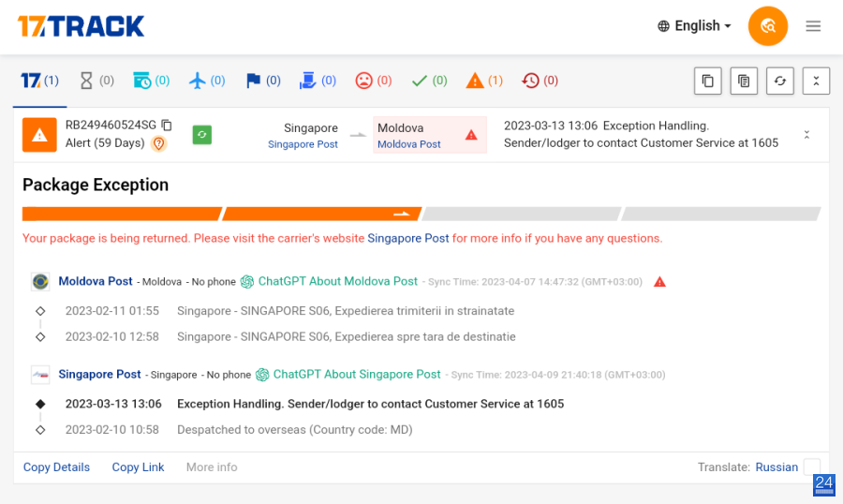Click the Copy Link button

(x=138, y=467)
